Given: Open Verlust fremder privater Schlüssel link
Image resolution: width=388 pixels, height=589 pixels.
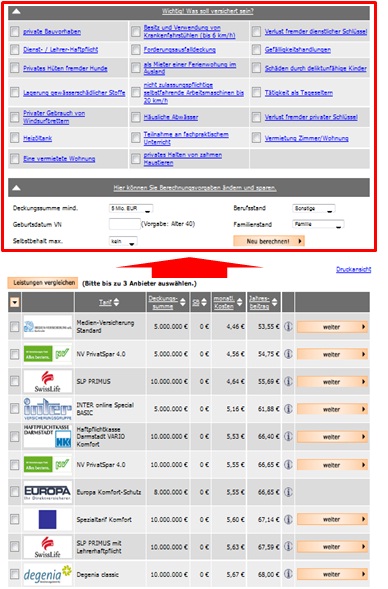Looking at the screenshot, I should click(x=311, y=117).
